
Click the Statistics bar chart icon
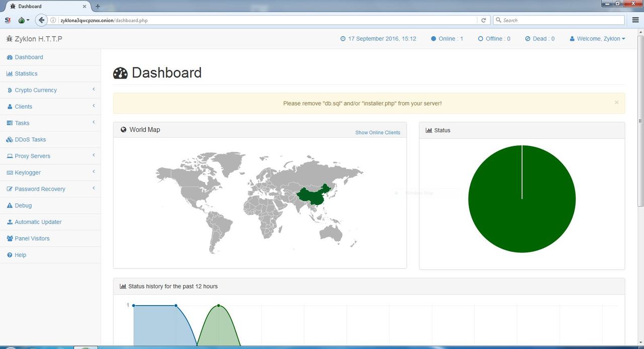[10, 74]
